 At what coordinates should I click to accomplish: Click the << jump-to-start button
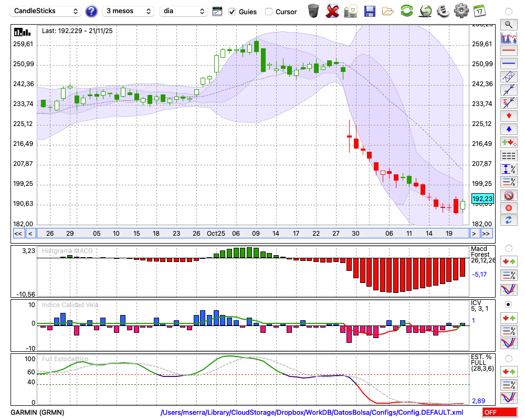(x=18, y=234)
